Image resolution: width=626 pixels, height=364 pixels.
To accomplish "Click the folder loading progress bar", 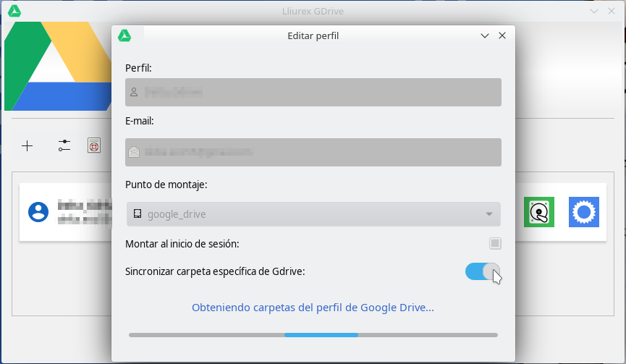I will [x=313, y=335].
